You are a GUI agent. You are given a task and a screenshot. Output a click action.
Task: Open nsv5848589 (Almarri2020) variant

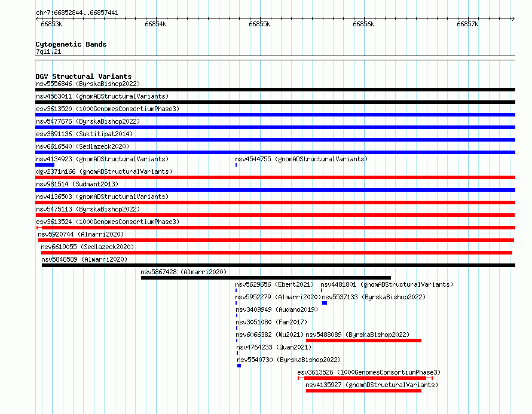coord(84,259)
